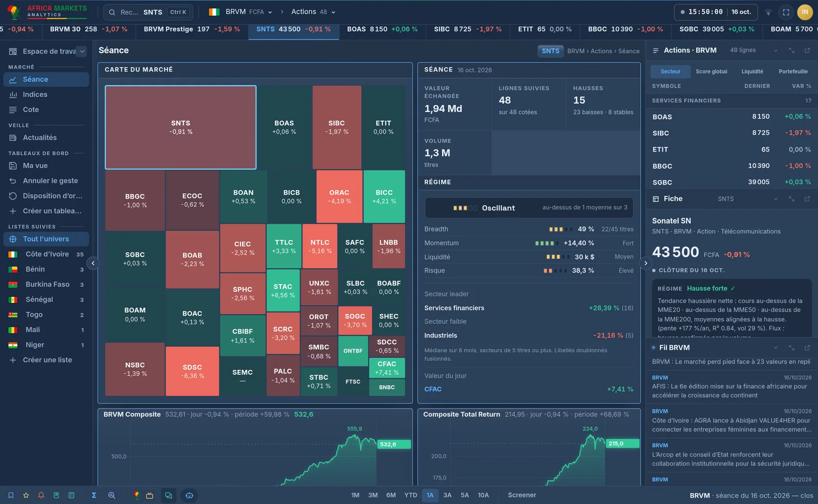Open Indices in the Marché sidebar

point(46,94)
